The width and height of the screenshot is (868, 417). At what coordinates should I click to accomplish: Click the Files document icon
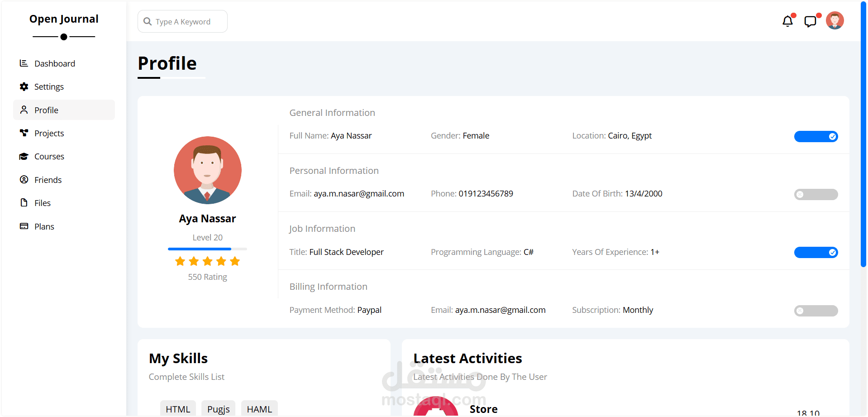click(24, 203)
